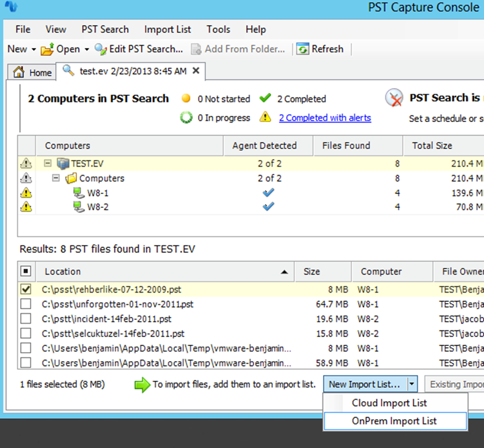Image resolution: width=484 pixels, height=448 pixels.
Task: Select the W8-1 computer row name
Action: [x=98, y=193]
